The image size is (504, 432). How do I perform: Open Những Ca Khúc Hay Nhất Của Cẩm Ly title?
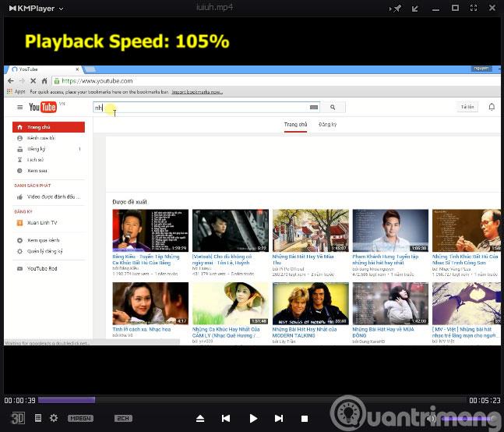[226, 332]
